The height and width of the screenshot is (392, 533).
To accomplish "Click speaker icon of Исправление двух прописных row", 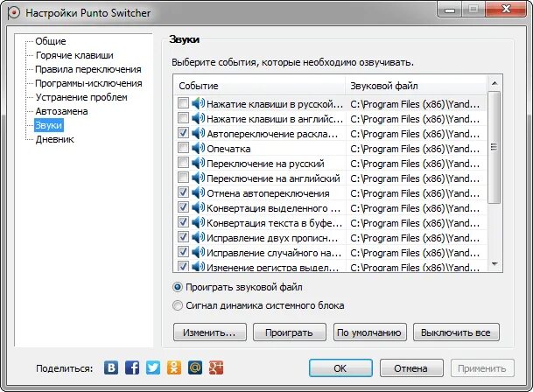I will (198, 238).
